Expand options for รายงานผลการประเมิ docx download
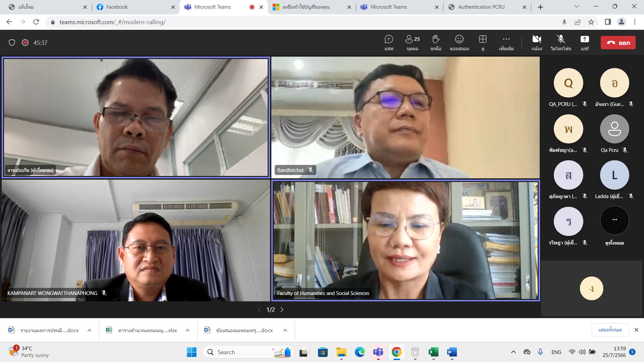This screenshot has width=644, height=362. (90, 330)
